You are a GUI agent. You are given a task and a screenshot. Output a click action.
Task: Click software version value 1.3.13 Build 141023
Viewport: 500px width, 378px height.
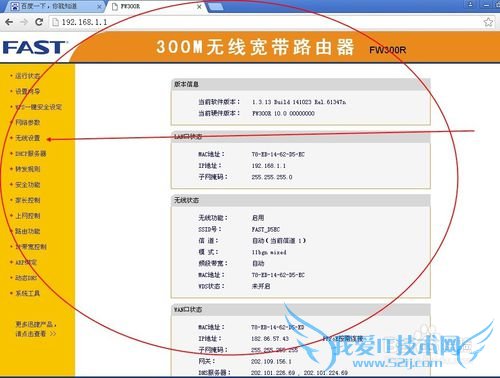[x=299, y=102]
